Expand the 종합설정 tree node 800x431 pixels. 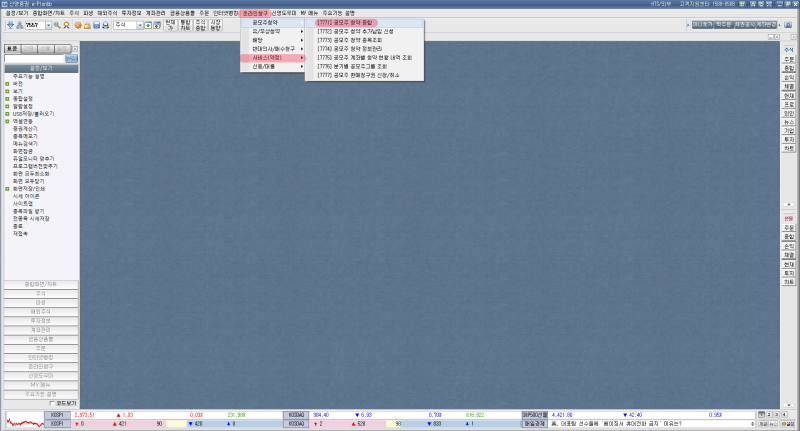(x=8, y=99)
